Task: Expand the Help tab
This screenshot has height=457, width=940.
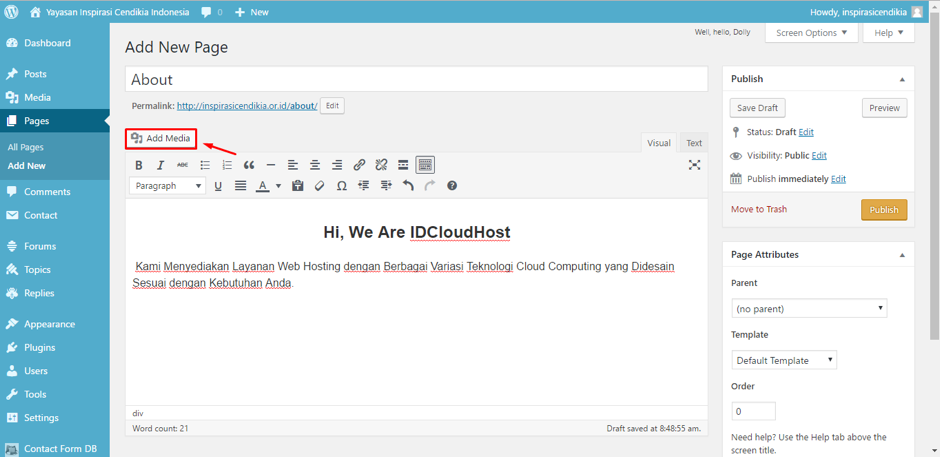Action: tap(888, 33)
